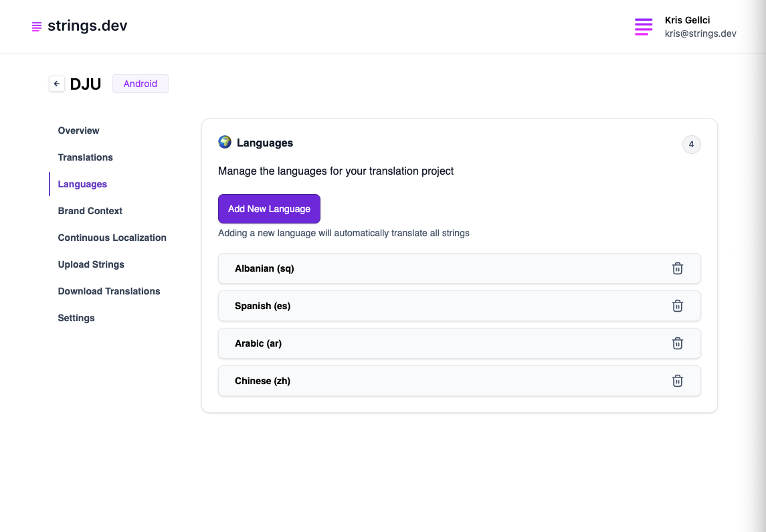Navigate to Translations page
766x532 pixels.
point(85,157)
